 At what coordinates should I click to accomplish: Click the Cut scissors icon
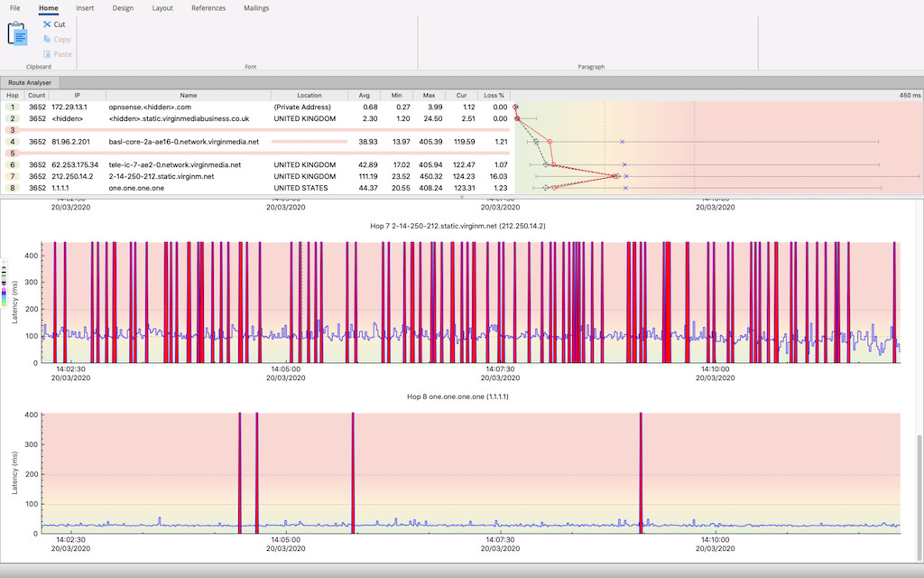[x=47, y=24]
